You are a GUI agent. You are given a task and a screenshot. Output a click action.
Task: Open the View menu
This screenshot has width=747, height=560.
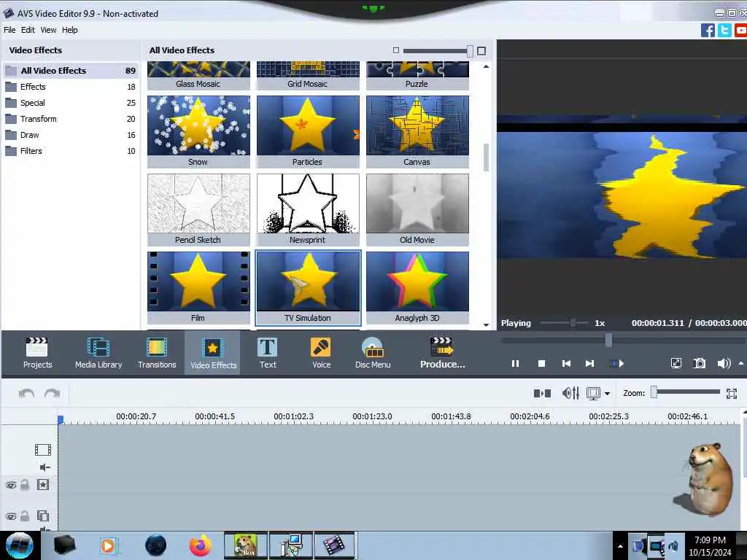click(x=48, y=29)
